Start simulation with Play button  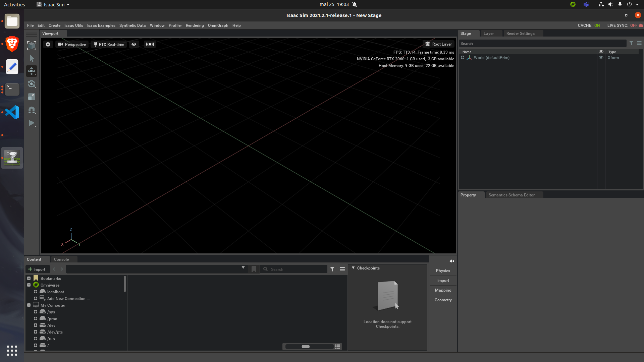pyautogui.click(x=32, y=123)
